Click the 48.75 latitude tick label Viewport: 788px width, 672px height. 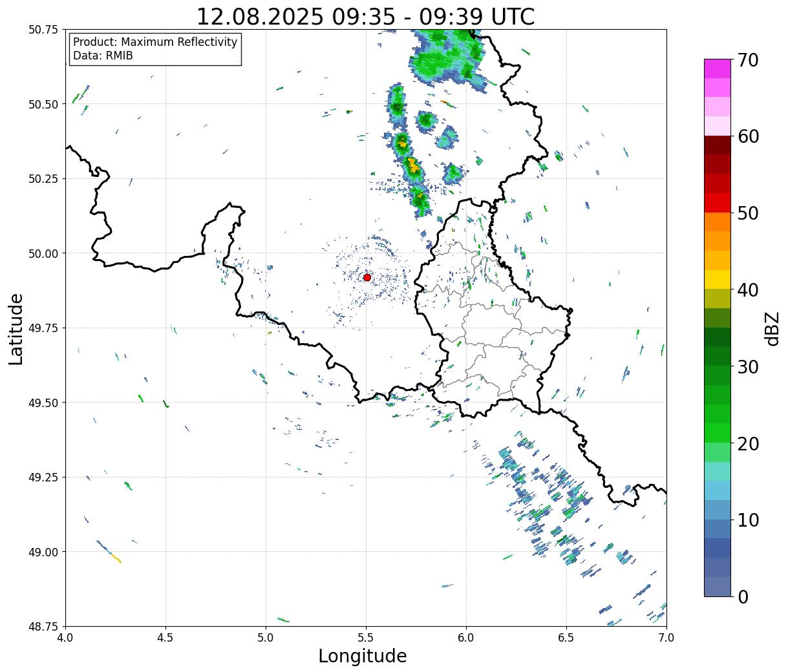click(43, 627)
